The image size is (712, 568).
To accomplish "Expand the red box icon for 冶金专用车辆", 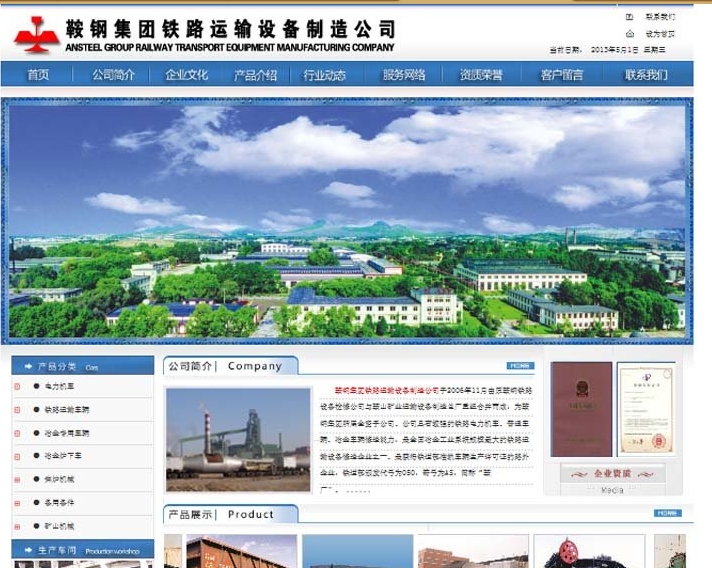I will (17, 433).
